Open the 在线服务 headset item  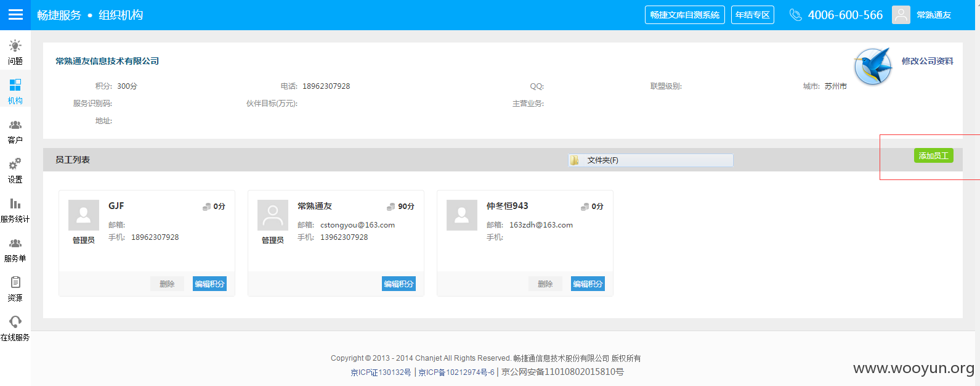[15, 329]
